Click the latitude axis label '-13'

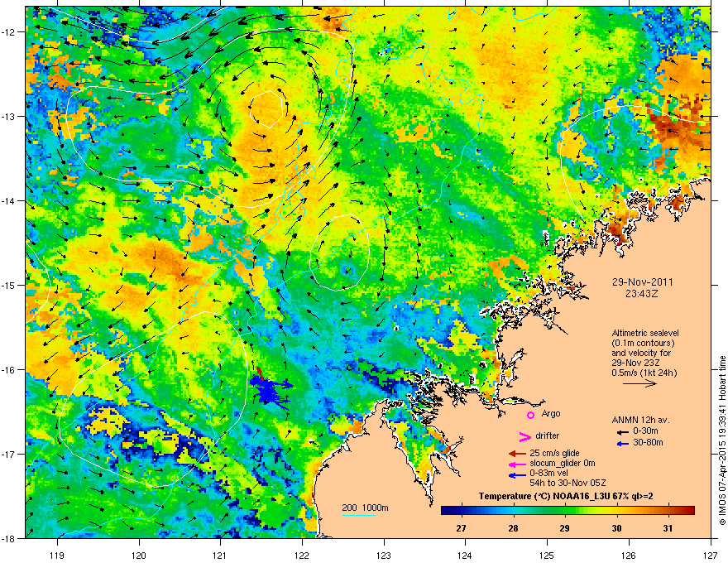pyautogui.click(x=9, y=116)
